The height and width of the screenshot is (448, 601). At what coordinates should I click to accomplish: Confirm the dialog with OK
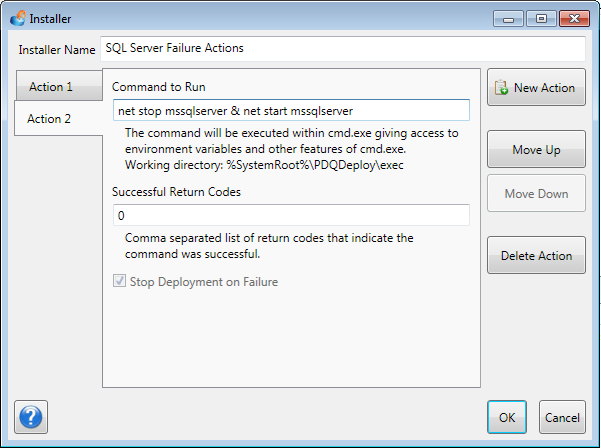507,417
